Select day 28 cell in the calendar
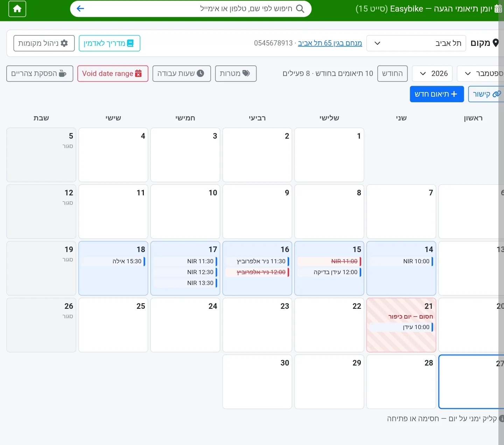The image size is (504, 445). click(401, 382)
